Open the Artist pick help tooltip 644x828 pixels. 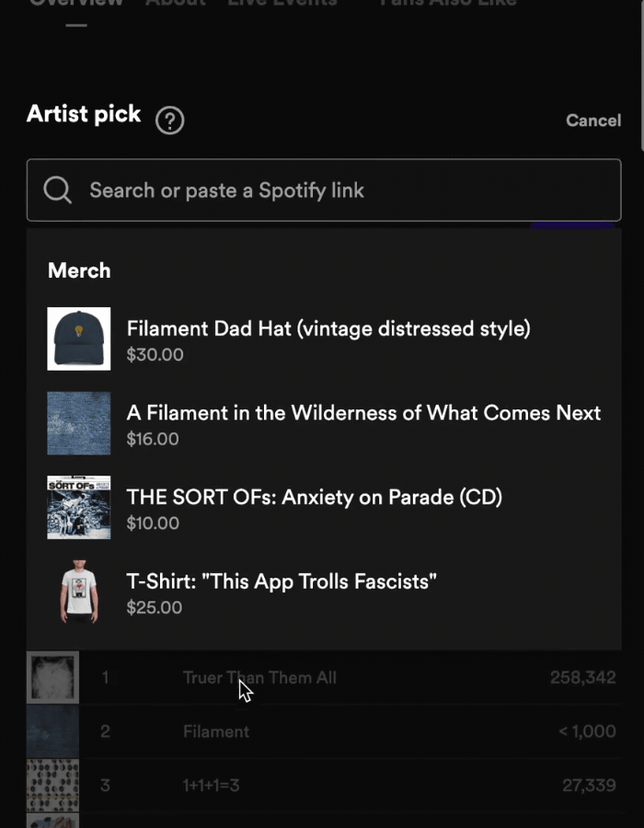click(x=169, y=121)
